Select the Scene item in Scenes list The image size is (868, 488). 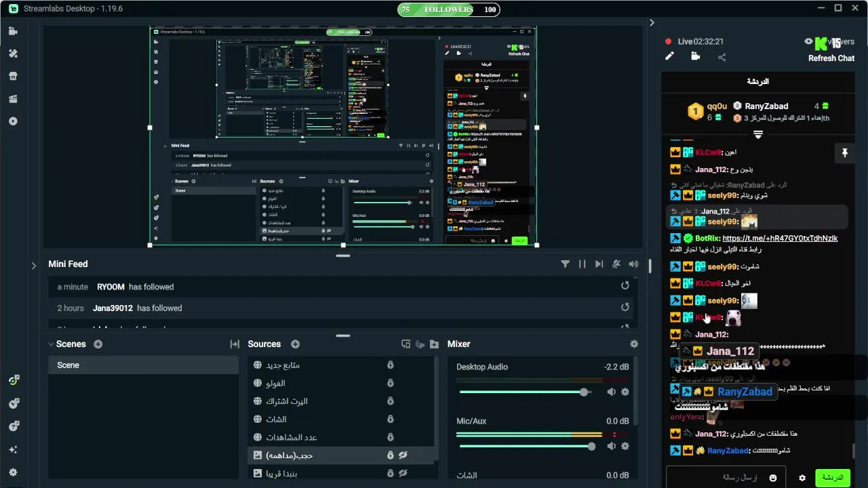(x=143, y=365)
